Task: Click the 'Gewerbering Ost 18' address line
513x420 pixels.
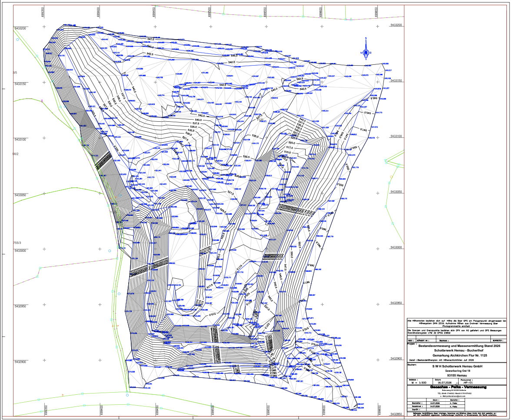Action: click(x=457, y=371)
